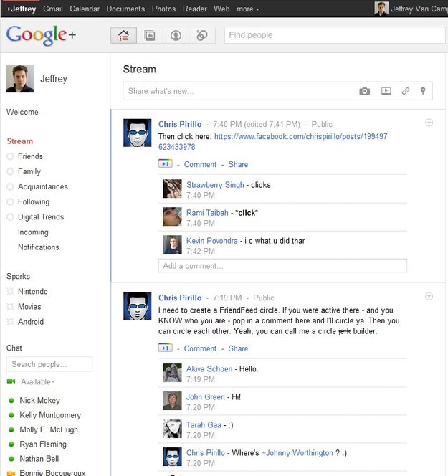Open Calendar from the top bar
This screenshot has width=448, height=476.
pos(85,9)
